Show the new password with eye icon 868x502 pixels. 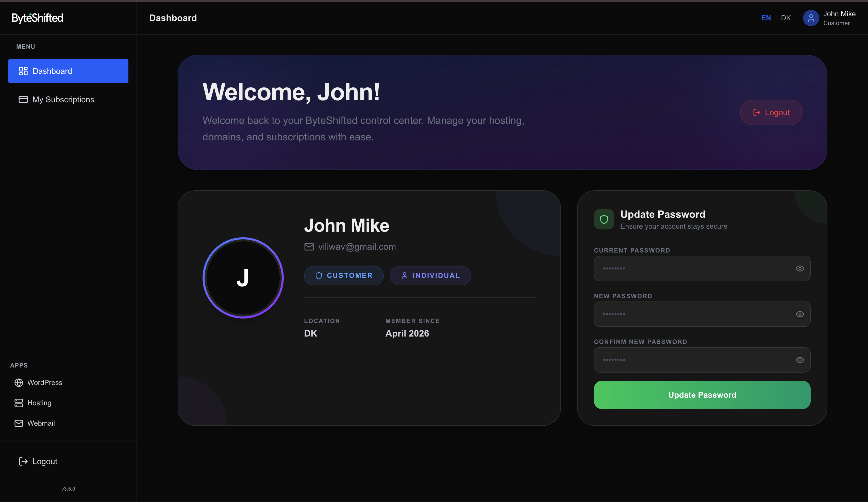(x=800, y=314)
